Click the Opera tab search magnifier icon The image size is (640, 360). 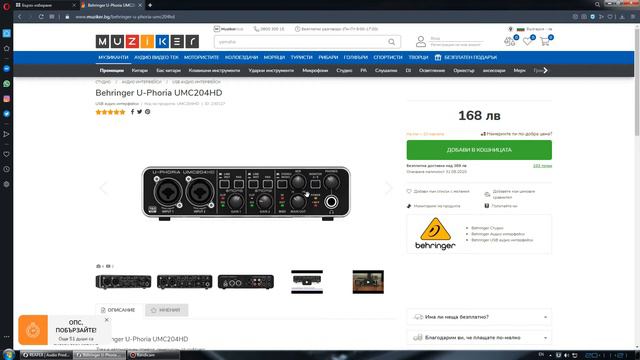tap(597, 5)
